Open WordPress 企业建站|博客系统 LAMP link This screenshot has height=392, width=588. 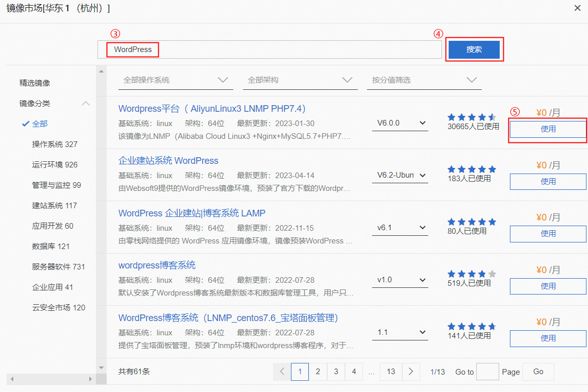point(192,213)
